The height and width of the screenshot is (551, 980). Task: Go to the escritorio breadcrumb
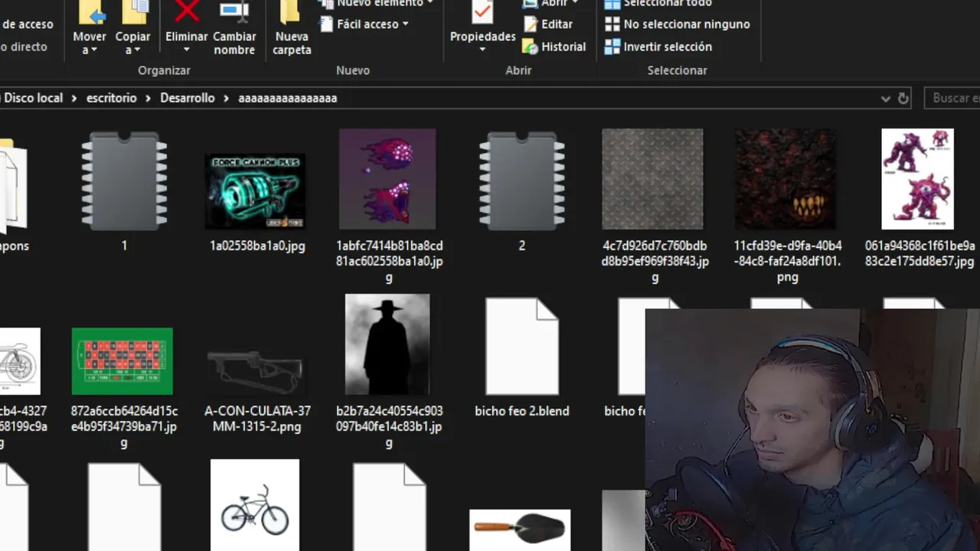(x=112, y=98)
